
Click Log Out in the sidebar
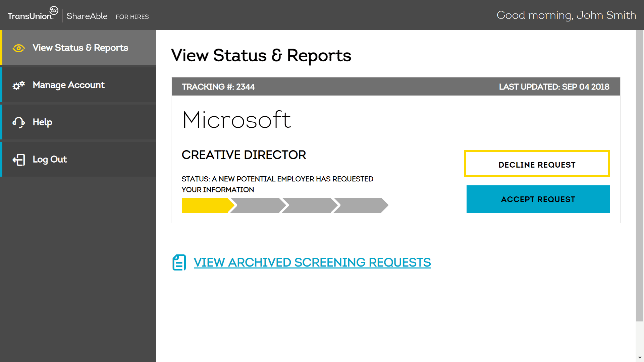pos(49,160)
